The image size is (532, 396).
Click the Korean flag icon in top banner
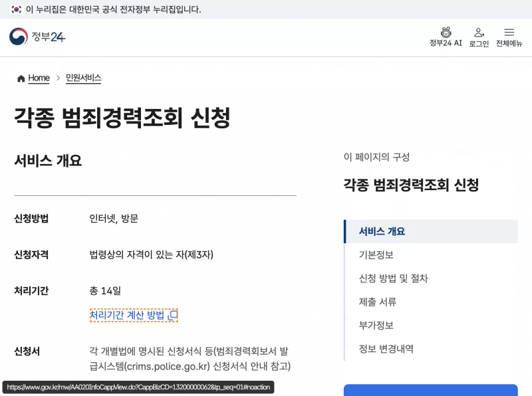click(16, 9)
